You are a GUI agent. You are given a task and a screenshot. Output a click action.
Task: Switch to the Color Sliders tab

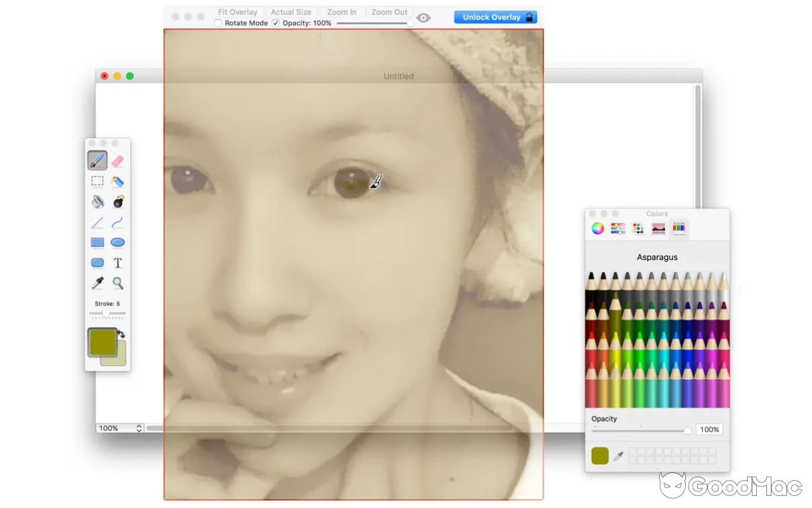click(x=617, y=229)
